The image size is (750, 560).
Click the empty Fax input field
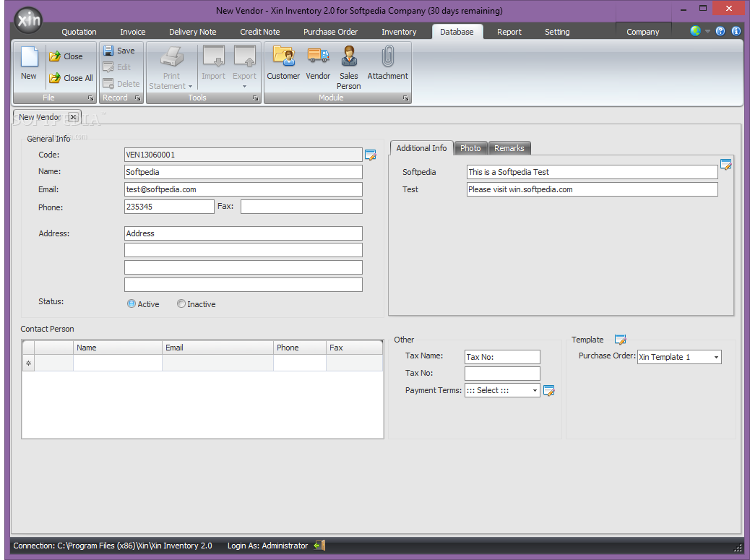point(301,207)
